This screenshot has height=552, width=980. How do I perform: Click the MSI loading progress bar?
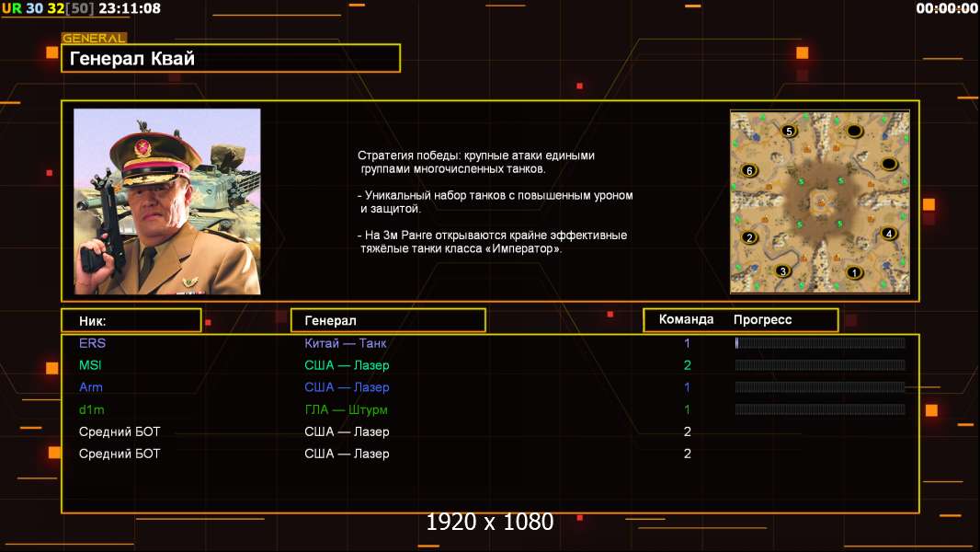click(820, 365)
